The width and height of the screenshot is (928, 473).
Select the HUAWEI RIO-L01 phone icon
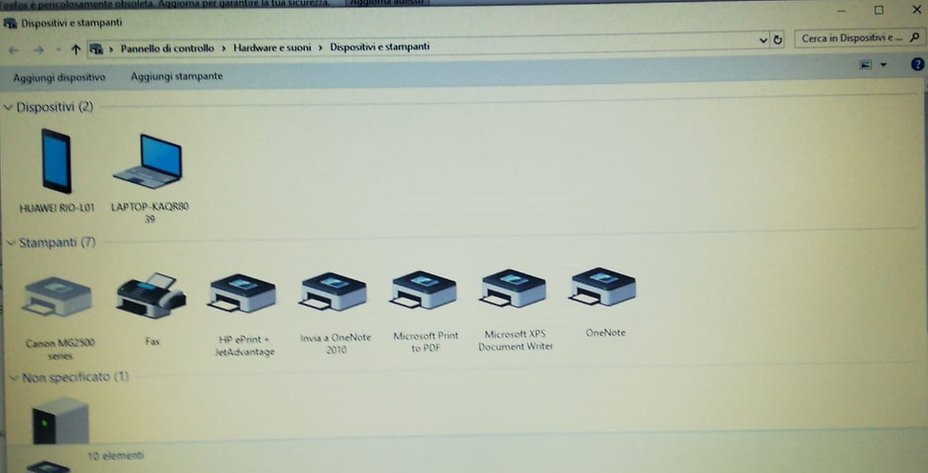(x=57, y=161)
